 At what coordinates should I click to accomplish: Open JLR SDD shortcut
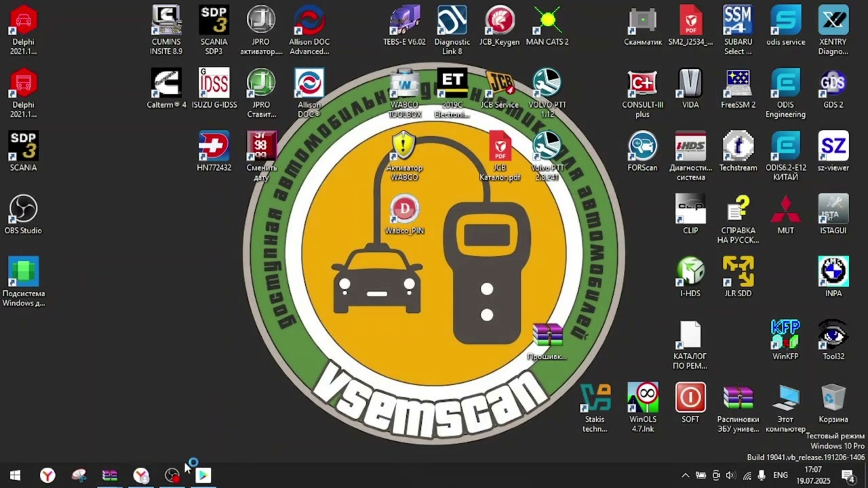click(738, 278)
